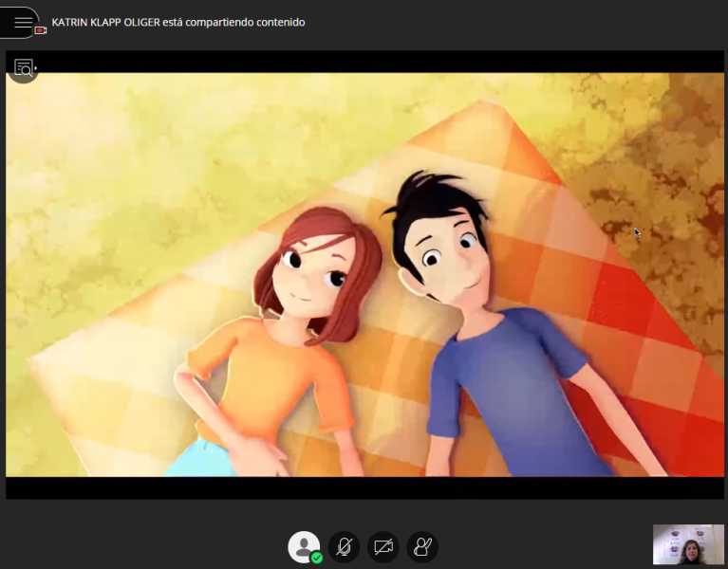Open the shared content view controls icon
Viewport: 728px width, 569px height.
coord(24,68)
